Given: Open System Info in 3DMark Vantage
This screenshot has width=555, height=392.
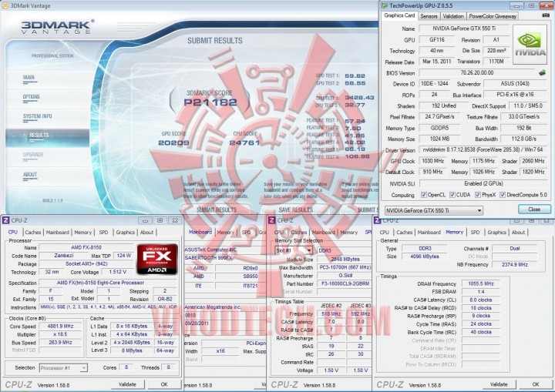Looking at the screenshot, I should click(37, 117).
